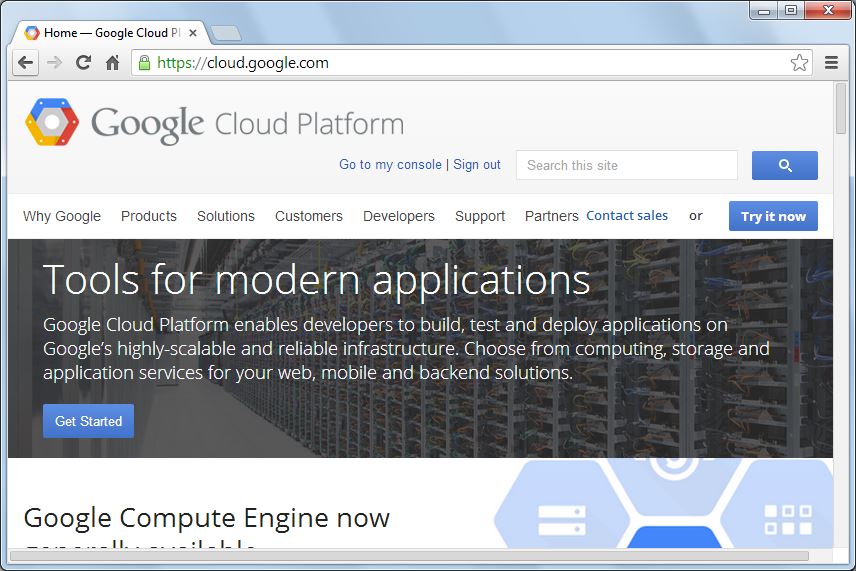Close the Home — Google Cloud tab
This screenshot has height=571, width=856.
193,33
